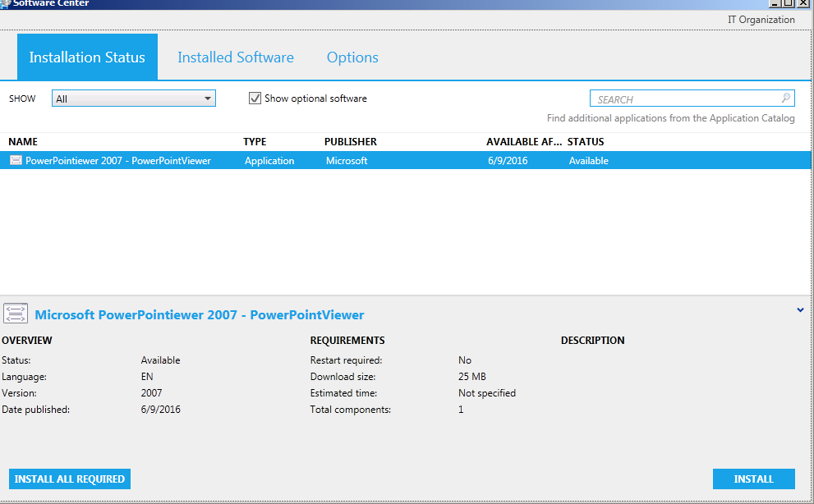The height and width of the screenshot is (504, 814).
Task: Click the DESCRIPTION heading
Action: click(x=592, y=341)
